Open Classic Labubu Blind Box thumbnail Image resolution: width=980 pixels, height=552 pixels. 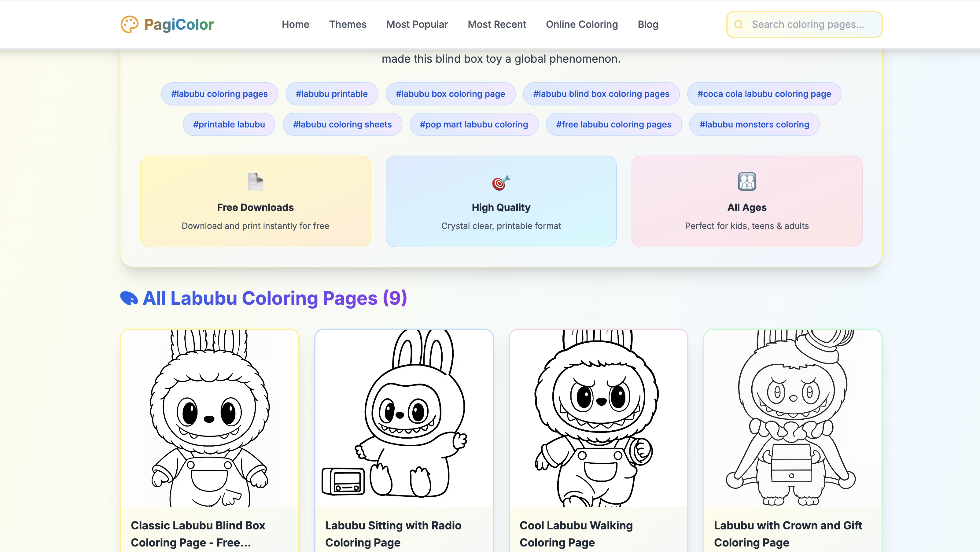click(x=210, y=418)
